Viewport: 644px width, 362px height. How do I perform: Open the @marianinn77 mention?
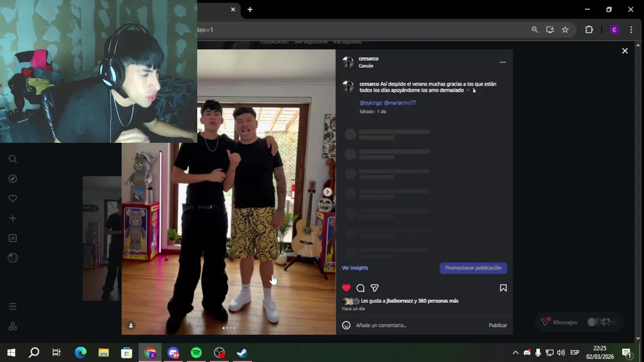[x=400, y=103]
